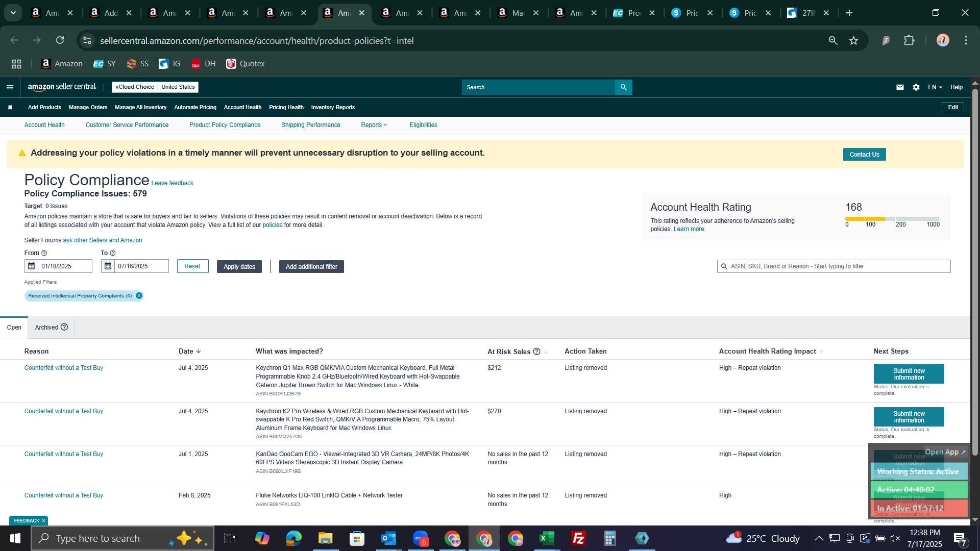Open the mail messages icon
The image size is (980, 551).
point(900,87)
